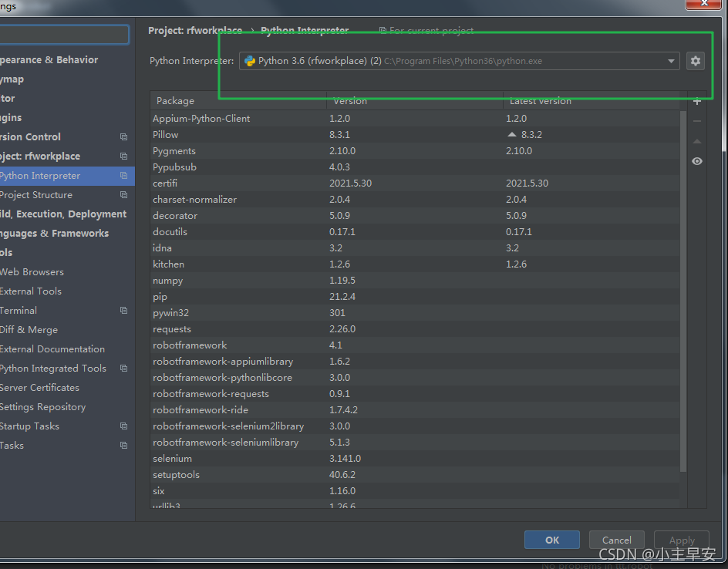
Task: Select the Pillow package row
Action: 415,135
